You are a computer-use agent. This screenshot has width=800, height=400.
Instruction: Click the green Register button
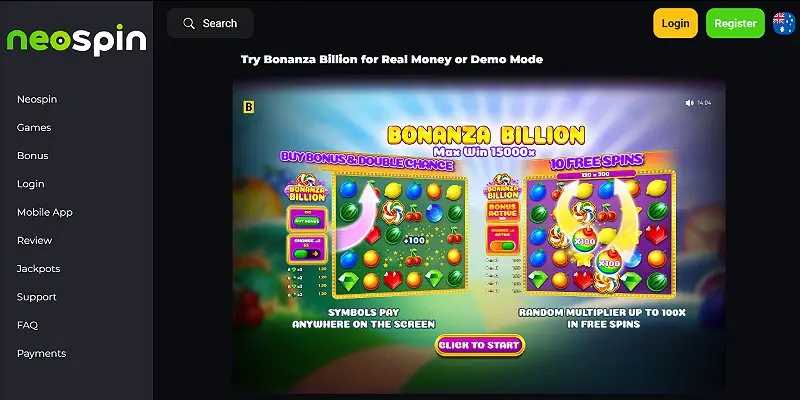735,23
